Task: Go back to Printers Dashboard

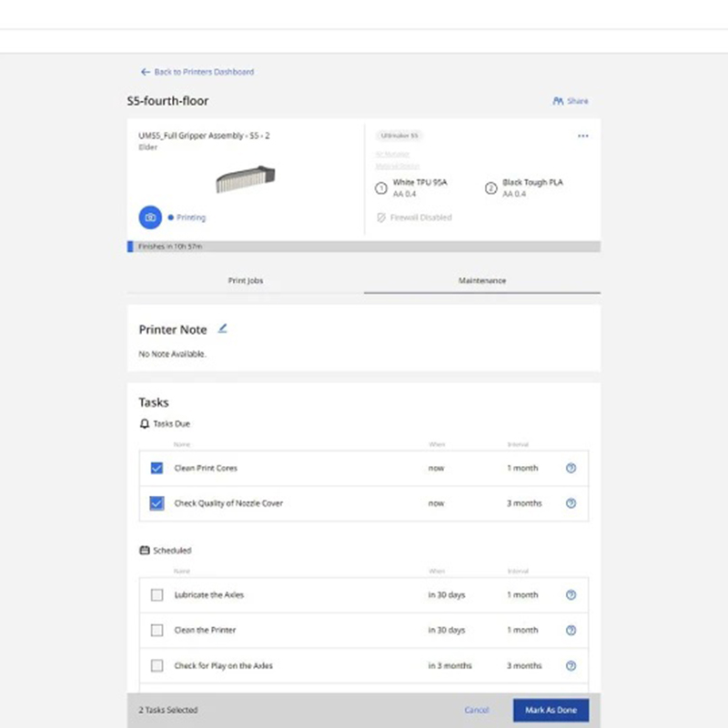Action: [197, 72]
